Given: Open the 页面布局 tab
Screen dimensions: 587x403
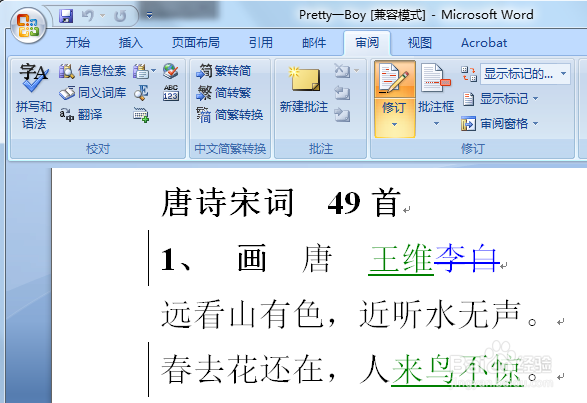Looking at the screenshot, I should coord(195,42).
